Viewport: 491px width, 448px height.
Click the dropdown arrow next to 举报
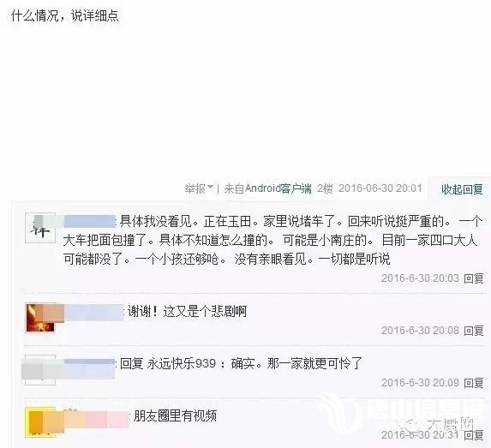coord(211,188)
